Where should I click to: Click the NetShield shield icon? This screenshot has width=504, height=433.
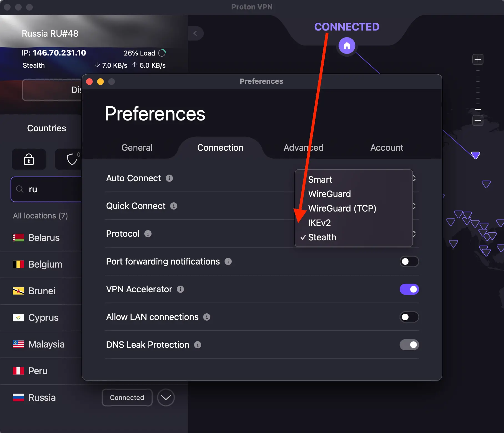[x=72, y=159]
